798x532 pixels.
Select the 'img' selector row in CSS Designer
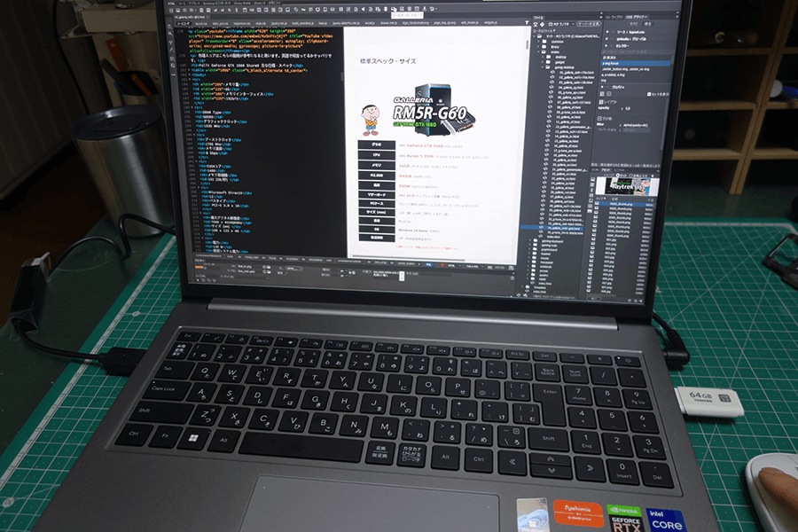coord(604,81)
